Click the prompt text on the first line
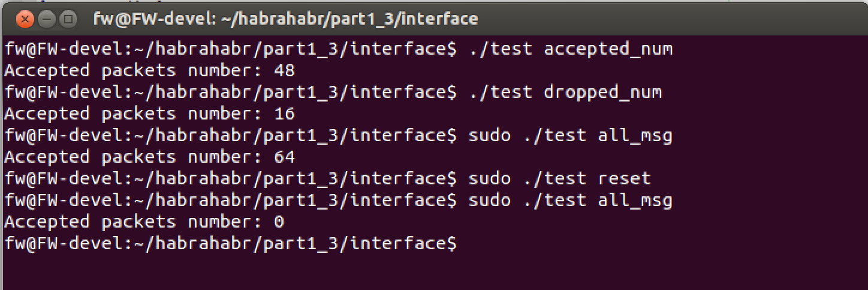The height and width of the screenshot is (290, 868). (x=230, y=49)
